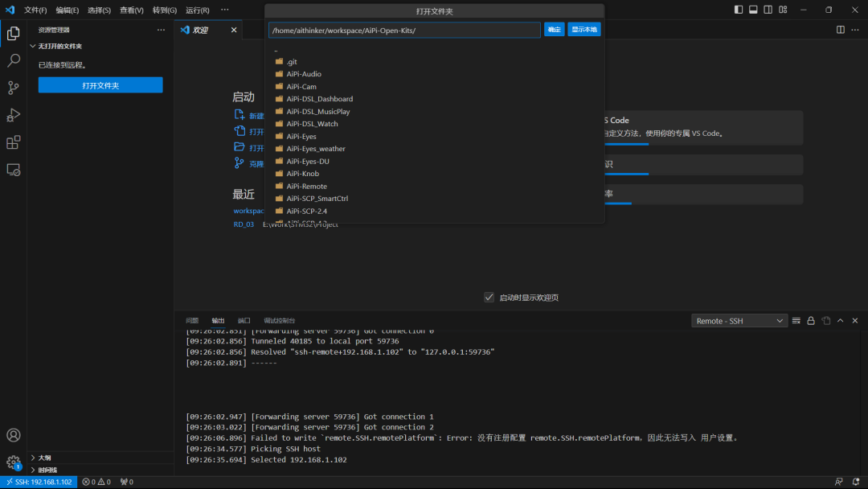Open notifications bell in status bar
This screenshot has width=868, height=489.
(856, 482)
